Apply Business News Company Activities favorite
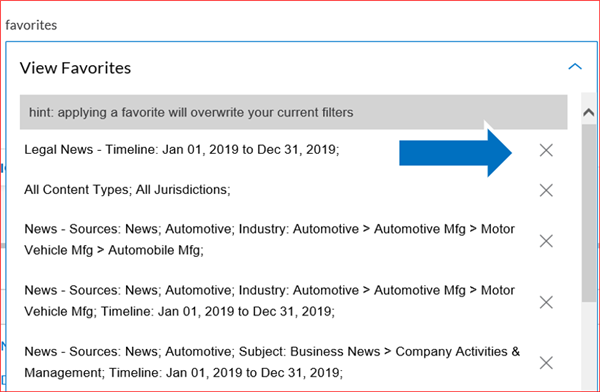Screen dimensions: 600x392 (x=272, y=362)
